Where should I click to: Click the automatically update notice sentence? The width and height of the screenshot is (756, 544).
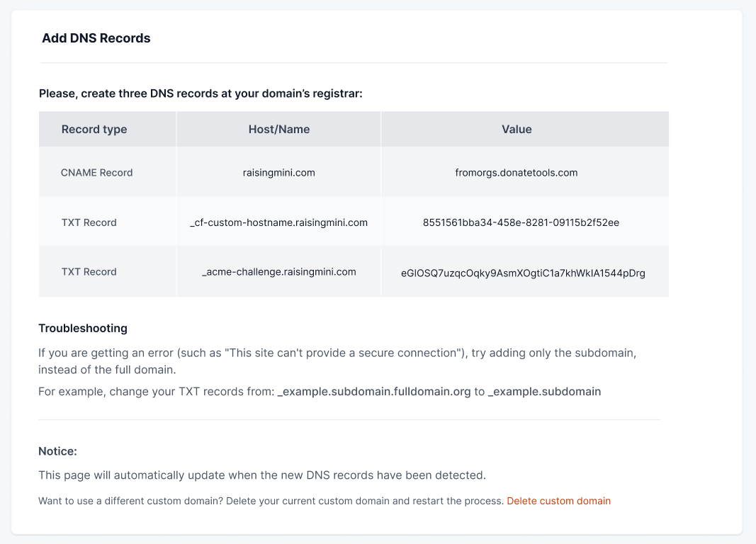(262, 475)
